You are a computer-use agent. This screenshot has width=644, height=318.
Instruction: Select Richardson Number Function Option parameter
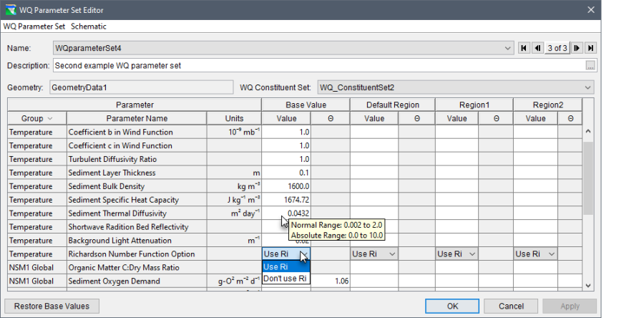(137, 254)
